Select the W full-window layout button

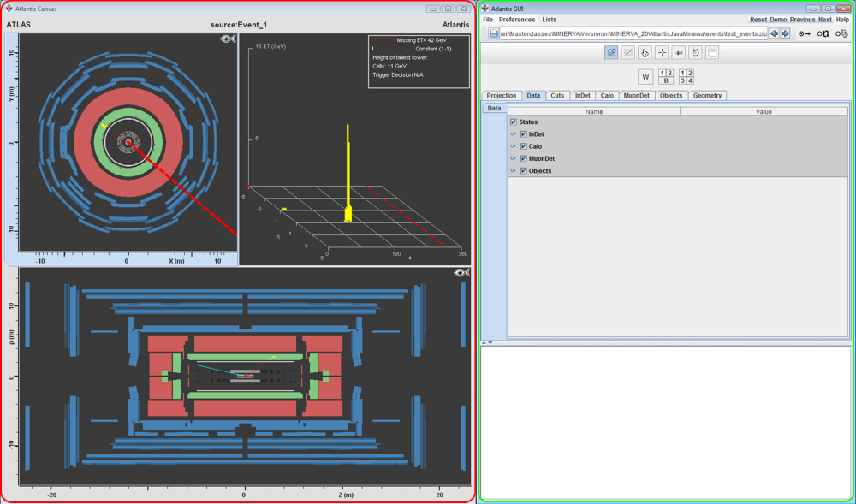coord(645,77)
